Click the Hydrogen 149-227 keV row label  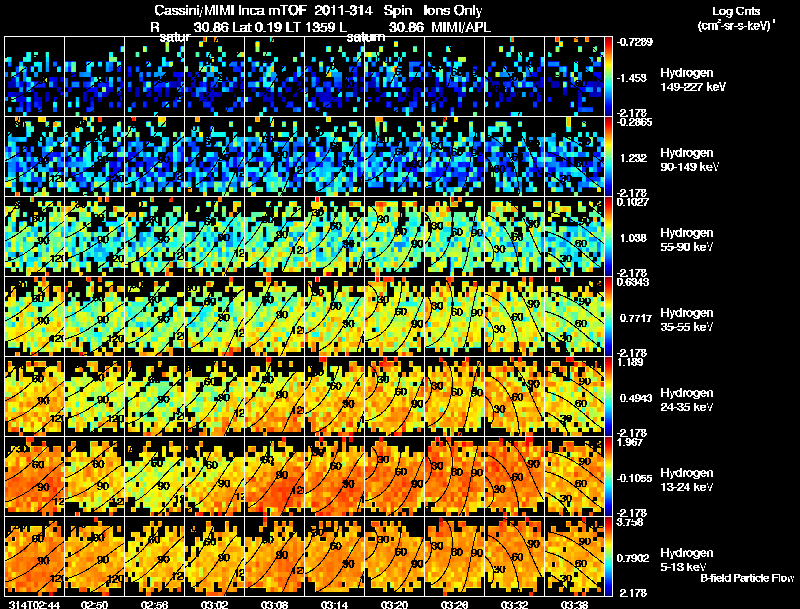pyautogui.click(x=692, y=80)
